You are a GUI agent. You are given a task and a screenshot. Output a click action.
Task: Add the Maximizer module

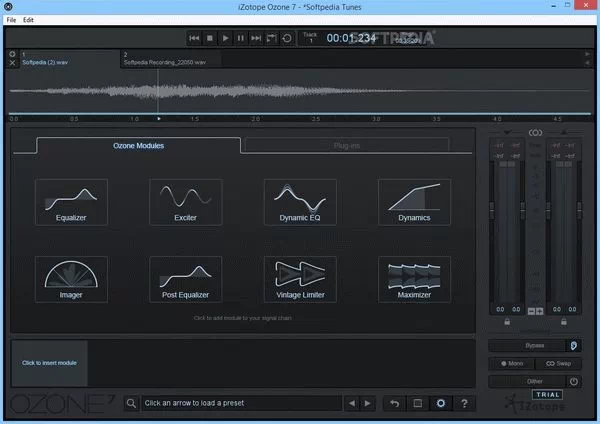[414, 281]
